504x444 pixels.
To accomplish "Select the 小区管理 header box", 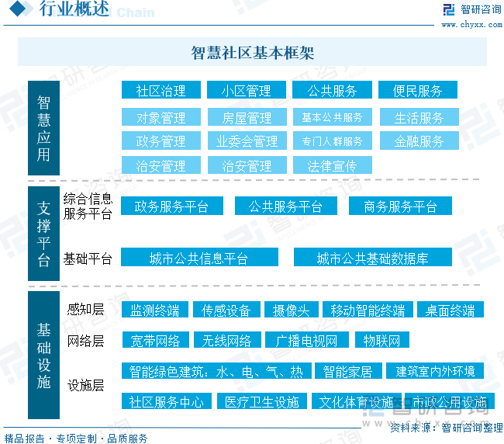I will coord(247,90).
